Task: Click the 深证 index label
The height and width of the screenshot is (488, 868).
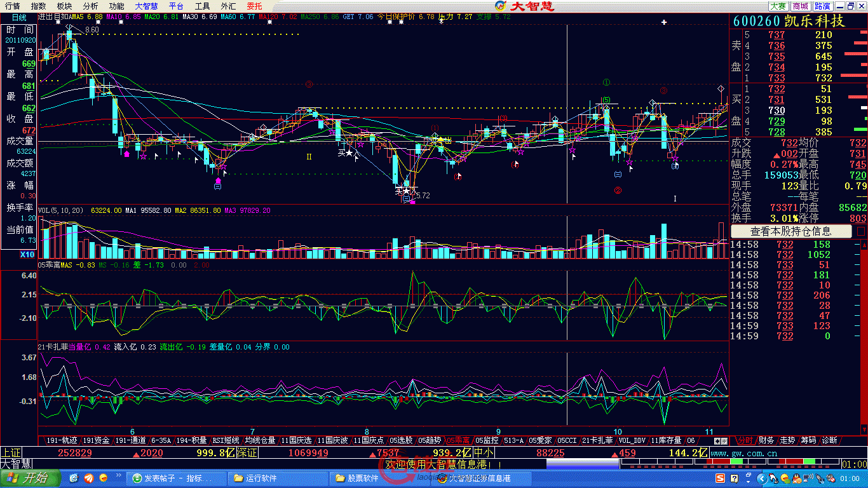Action: point(247,452)
